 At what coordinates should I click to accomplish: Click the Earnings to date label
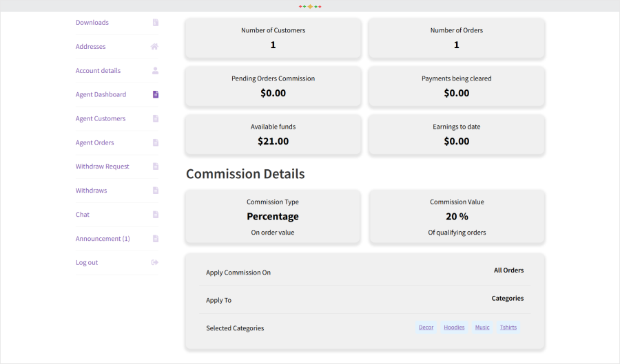(x=457, y=127)
